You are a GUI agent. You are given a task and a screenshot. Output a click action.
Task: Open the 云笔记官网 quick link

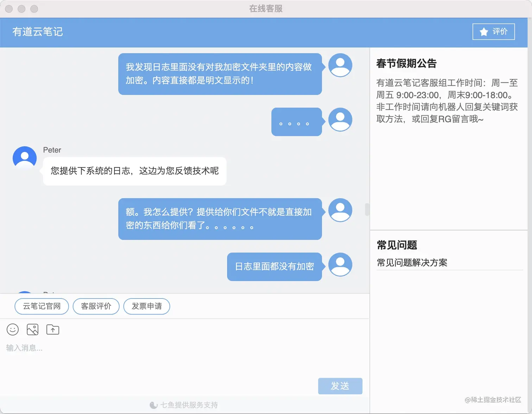pos(42,306)
